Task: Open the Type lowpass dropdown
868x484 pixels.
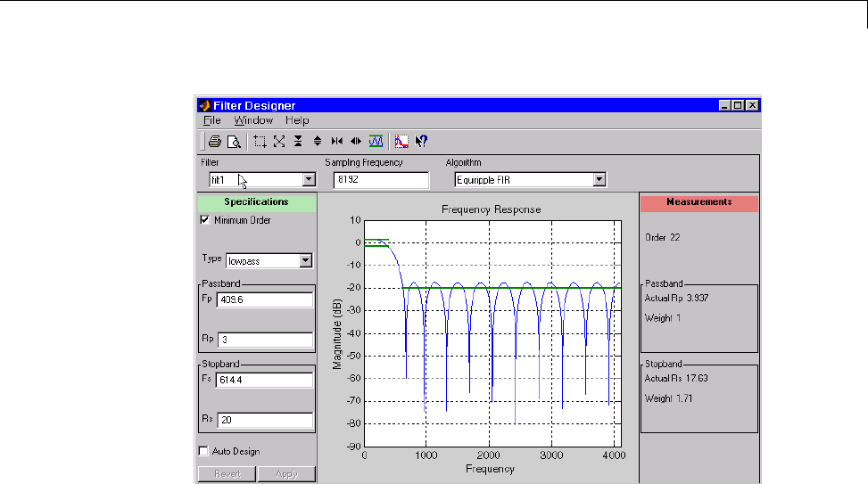Action: [x=305, y=261]
